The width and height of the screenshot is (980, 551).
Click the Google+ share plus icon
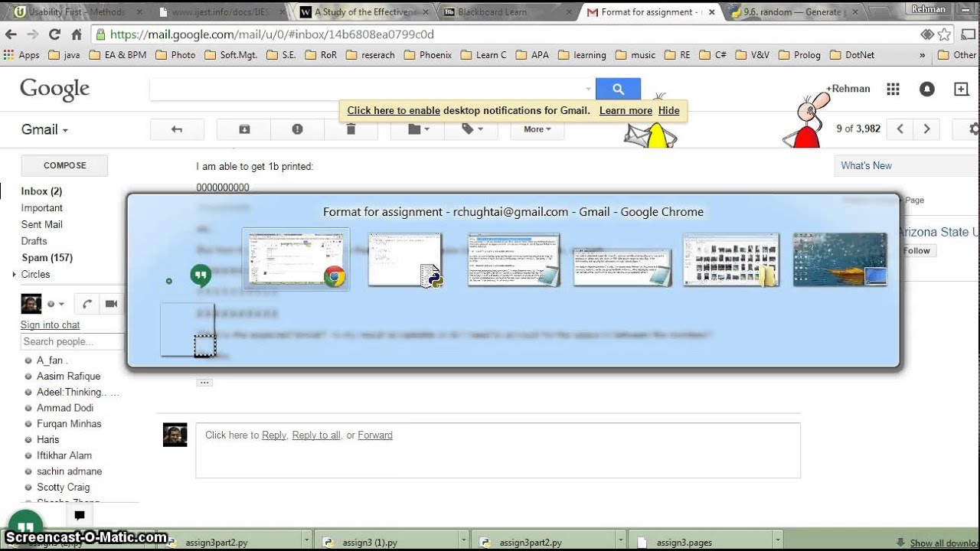tap(961, 89)
